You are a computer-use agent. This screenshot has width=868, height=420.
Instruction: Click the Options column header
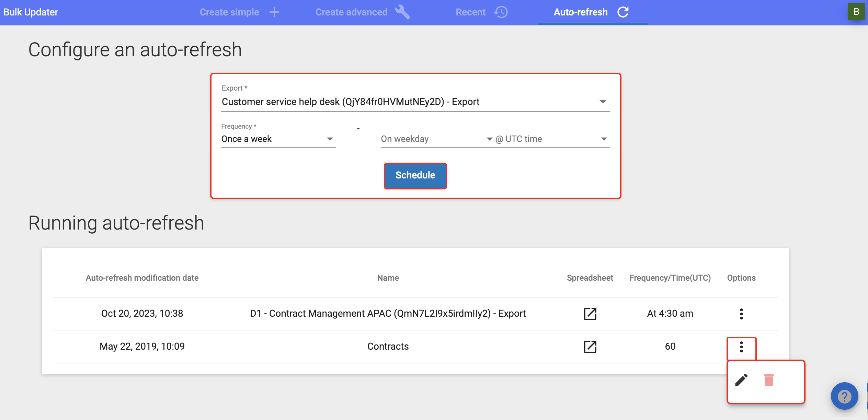(x=741, y=278)
